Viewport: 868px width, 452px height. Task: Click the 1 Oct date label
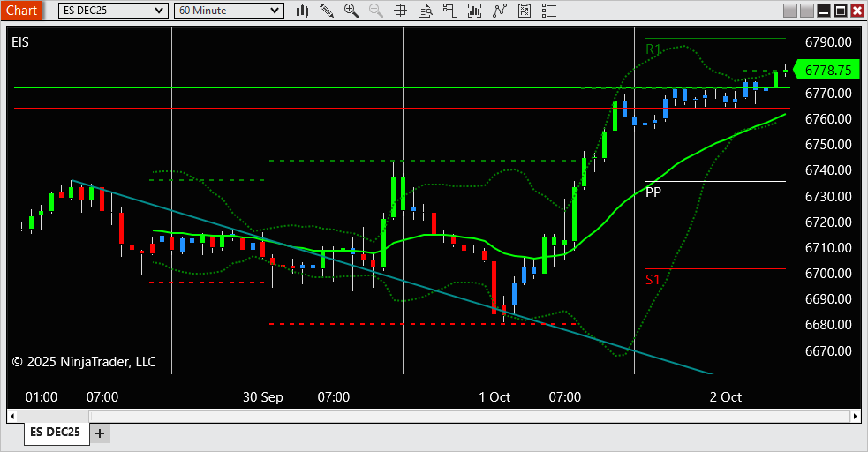(494, 397)
